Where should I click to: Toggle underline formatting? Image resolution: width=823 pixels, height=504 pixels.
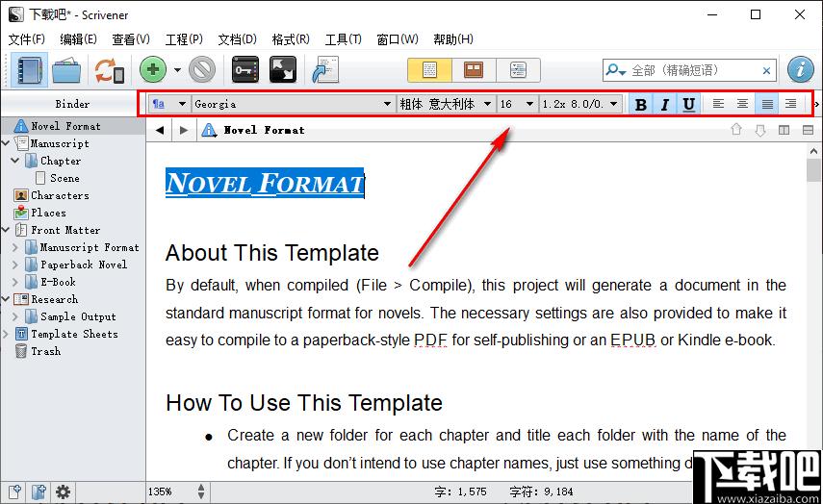688,105
